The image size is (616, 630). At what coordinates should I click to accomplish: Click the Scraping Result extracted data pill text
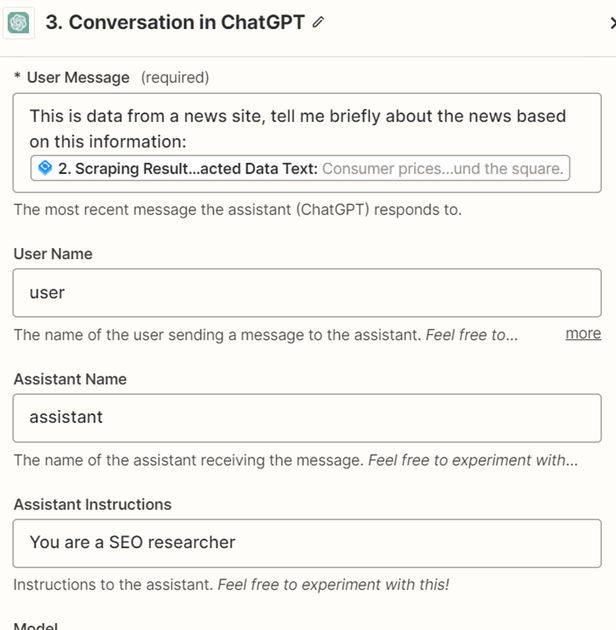coord(300,169)
